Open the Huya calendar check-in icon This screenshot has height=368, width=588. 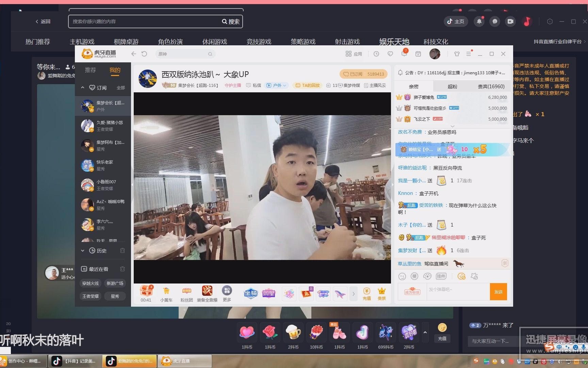click(418, 54)
